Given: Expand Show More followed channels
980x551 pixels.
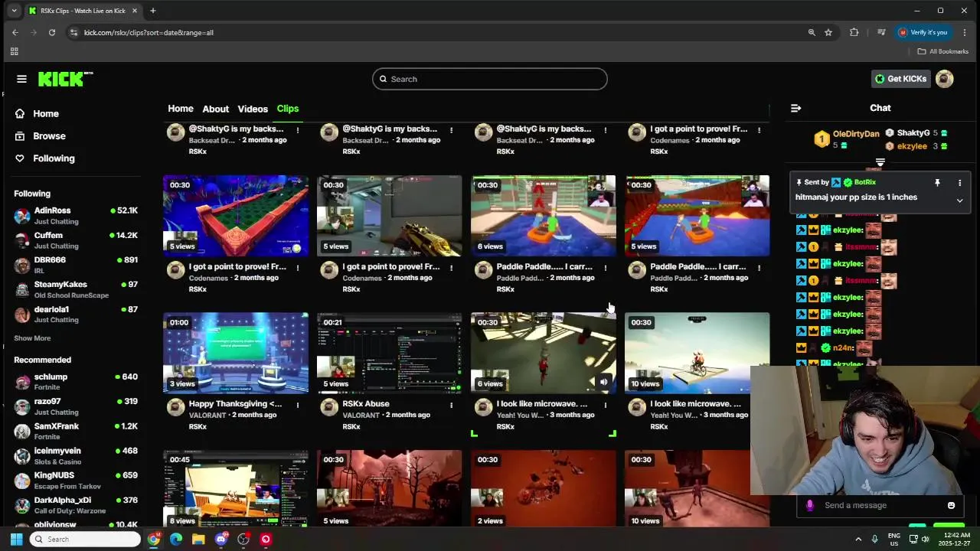Looking at the screenshot, I should tap(32, 338).
